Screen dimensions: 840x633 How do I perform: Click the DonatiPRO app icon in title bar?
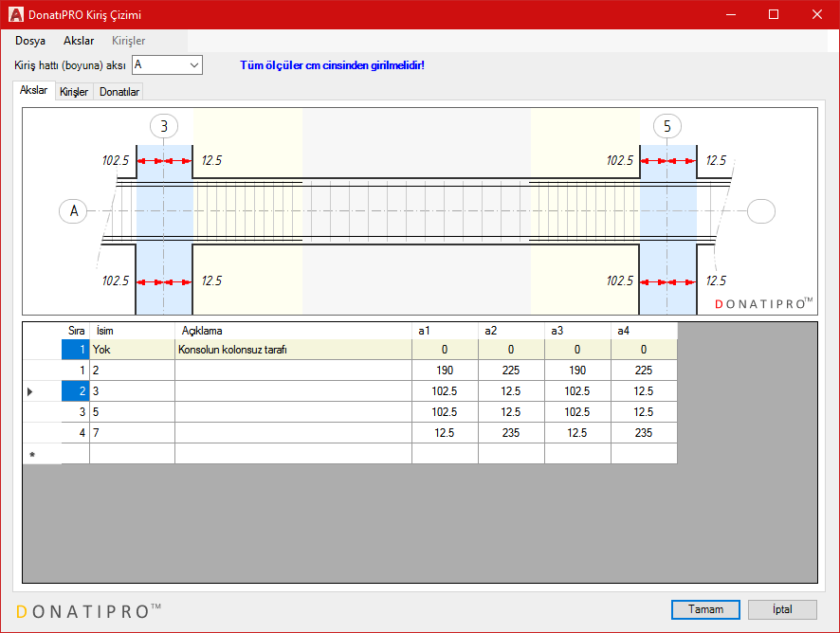point(16,15)
